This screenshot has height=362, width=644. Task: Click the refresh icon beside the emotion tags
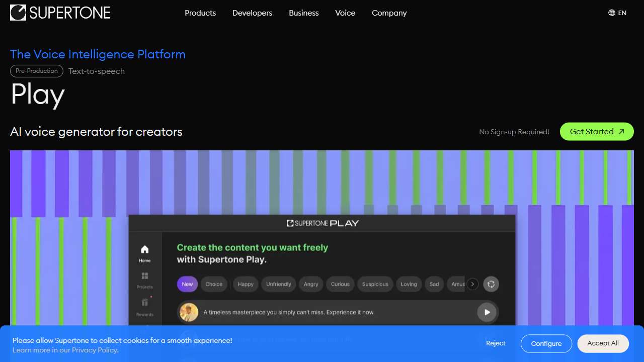(491, 284)
